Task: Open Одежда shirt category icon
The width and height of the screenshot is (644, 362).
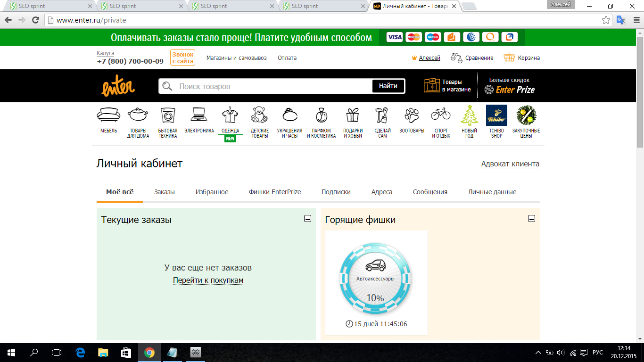Action: tap(230, 115)
